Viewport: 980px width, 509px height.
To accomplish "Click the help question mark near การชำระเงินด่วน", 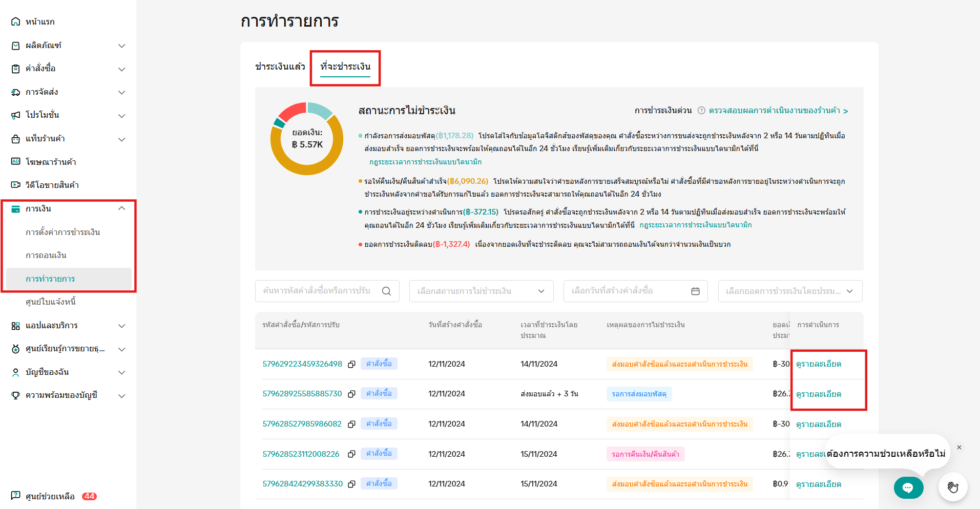I will (x=701, y=111).
